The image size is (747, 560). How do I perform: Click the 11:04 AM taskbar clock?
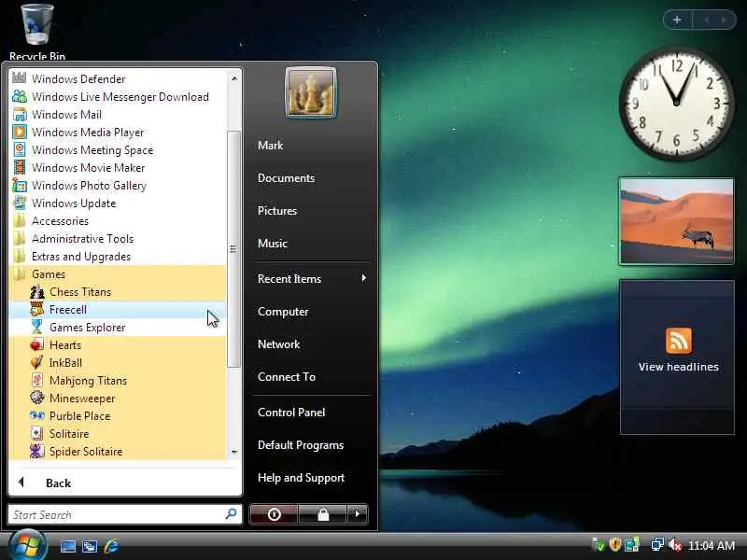(x=712, y=545)
